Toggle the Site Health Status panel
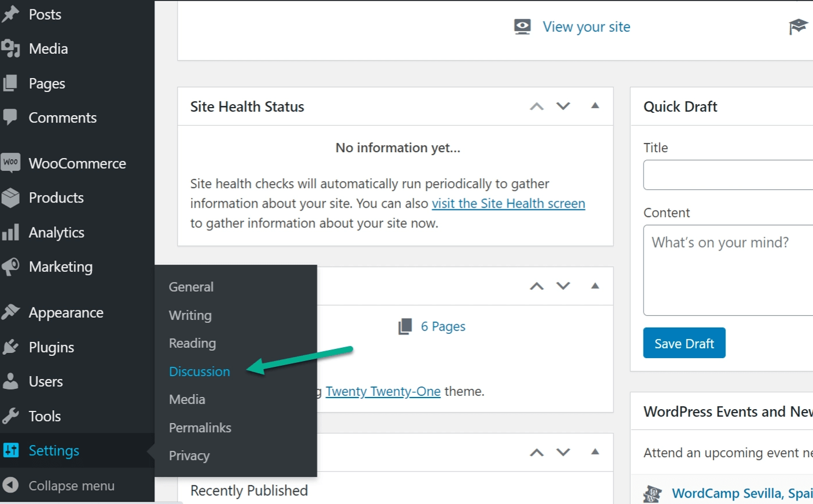This screenshot has width=813, height=504. pyautogui.click(x=595, y=106)
